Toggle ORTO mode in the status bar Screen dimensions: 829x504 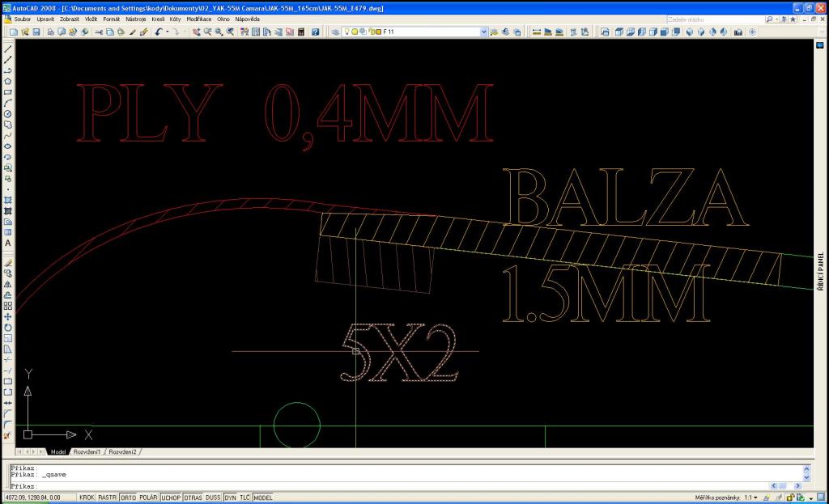(x=128, y=498)
